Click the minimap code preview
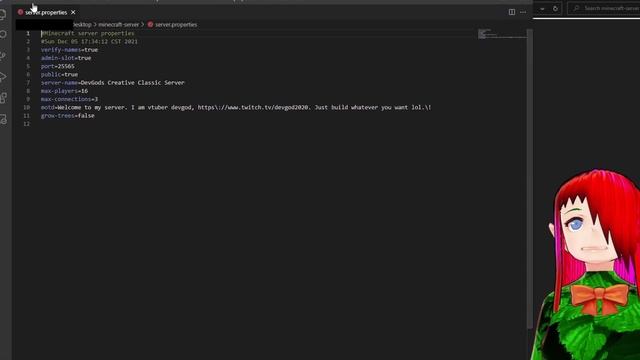 502,34
